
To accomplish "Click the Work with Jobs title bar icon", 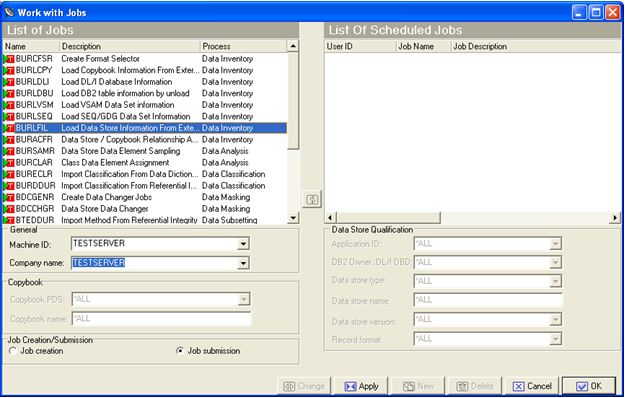I will [x=9, y=12].
